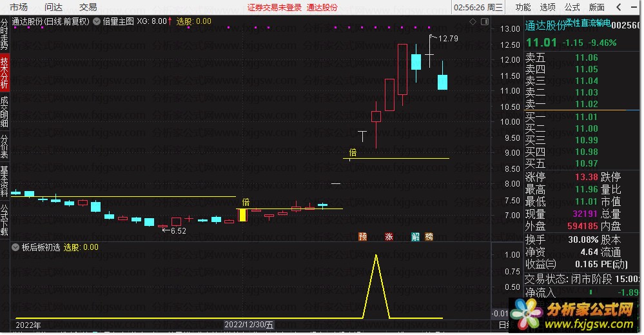Viewport: 644px width, 335px height.
Task: Switch to the 分时走势 side tab
Action: tap(4, 34)
